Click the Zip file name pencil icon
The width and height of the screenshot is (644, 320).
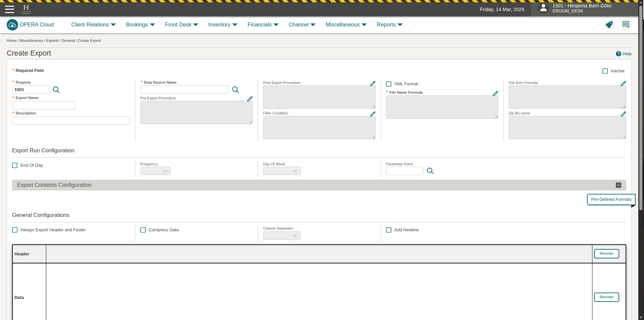[x=623, y=114]
